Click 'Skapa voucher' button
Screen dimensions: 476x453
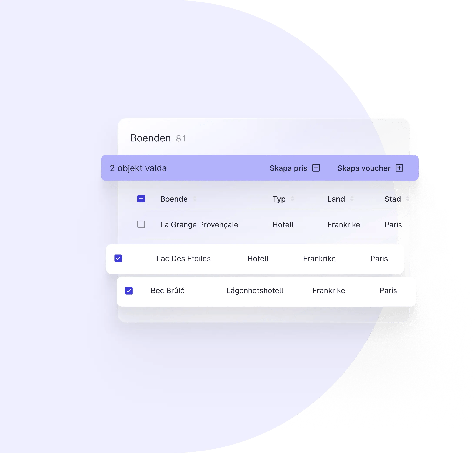tap(369, 168)
